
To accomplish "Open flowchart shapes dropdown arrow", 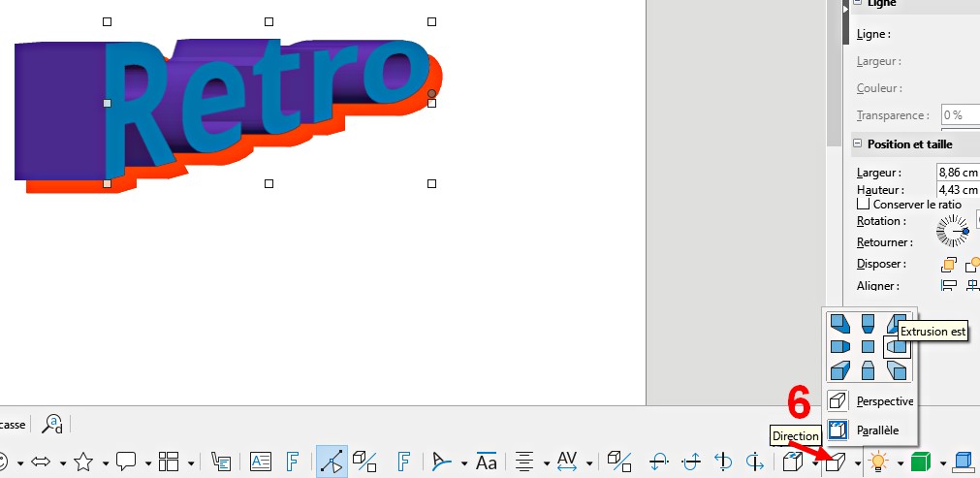I will coord(191,463).
